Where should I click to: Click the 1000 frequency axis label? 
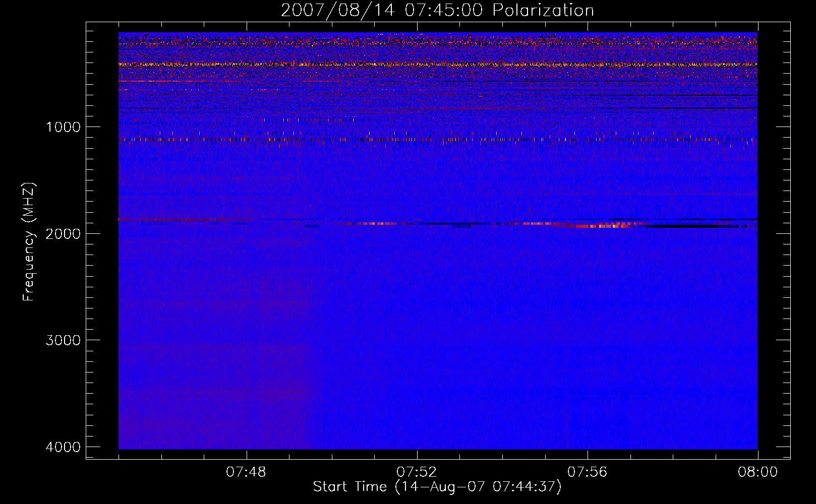[64, 127]
